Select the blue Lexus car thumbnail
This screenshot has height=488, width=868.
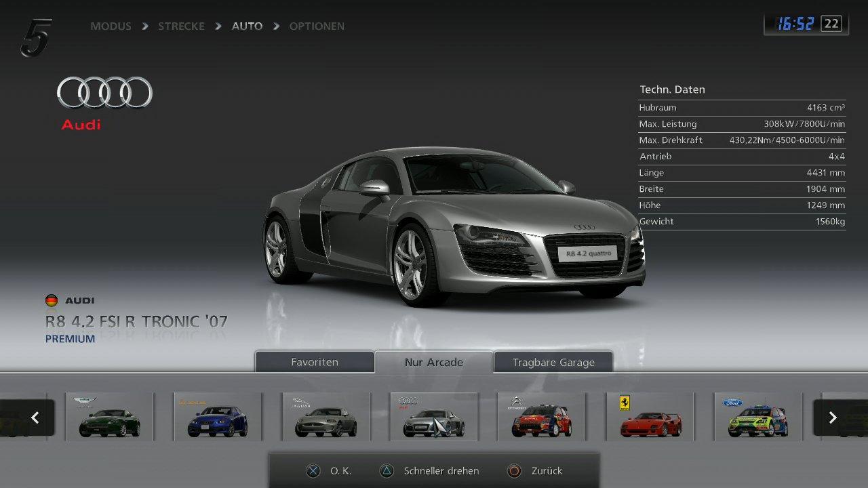(218, 417)
